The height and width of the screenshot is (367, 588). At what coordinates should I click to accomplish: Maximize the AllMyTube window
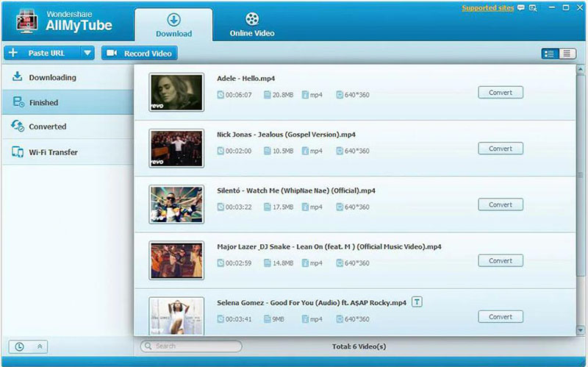point(566,7)
